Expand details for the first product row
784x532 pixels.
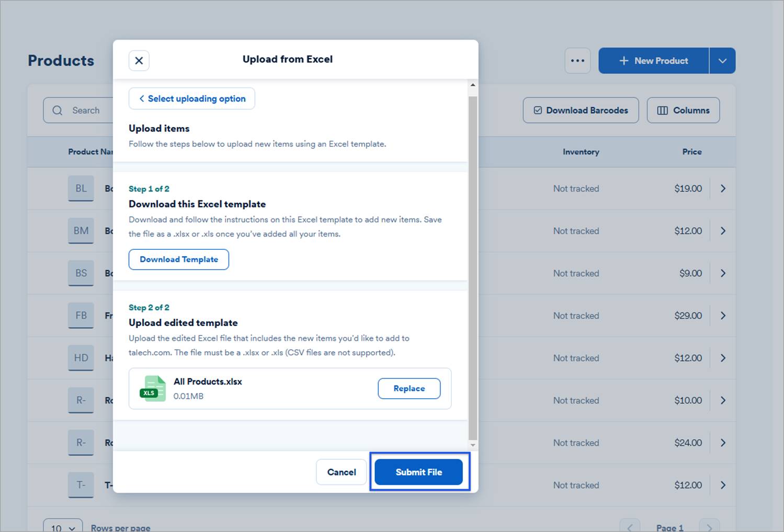pyautogui.click(x=723, y=188)
